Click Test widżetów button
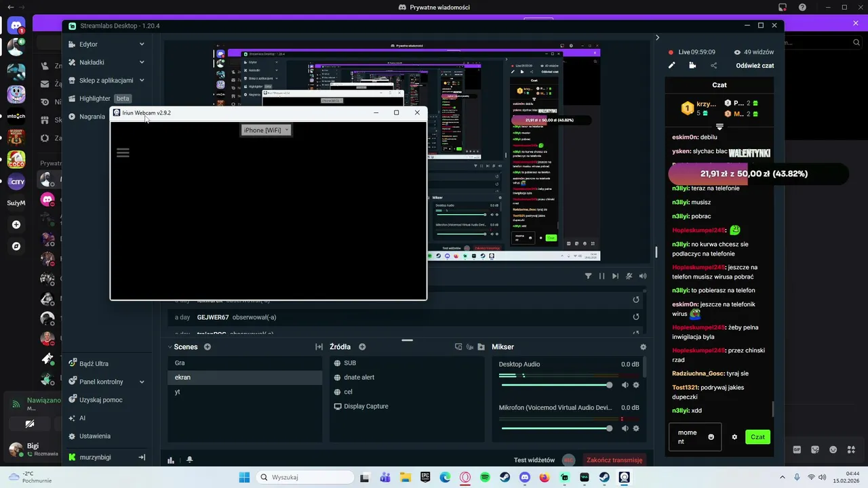 pos(534,460)
